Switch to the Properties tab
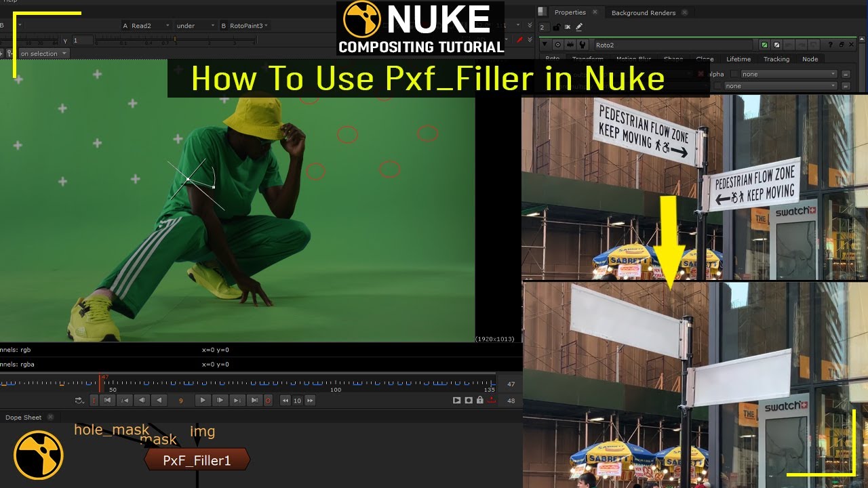868x488 pixels. click(570, 12)
